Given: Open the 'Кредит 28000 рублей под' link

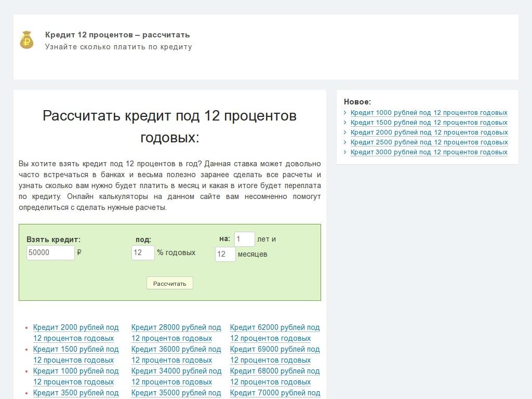Looking at the screenshot, I should [x=176, y=327].
